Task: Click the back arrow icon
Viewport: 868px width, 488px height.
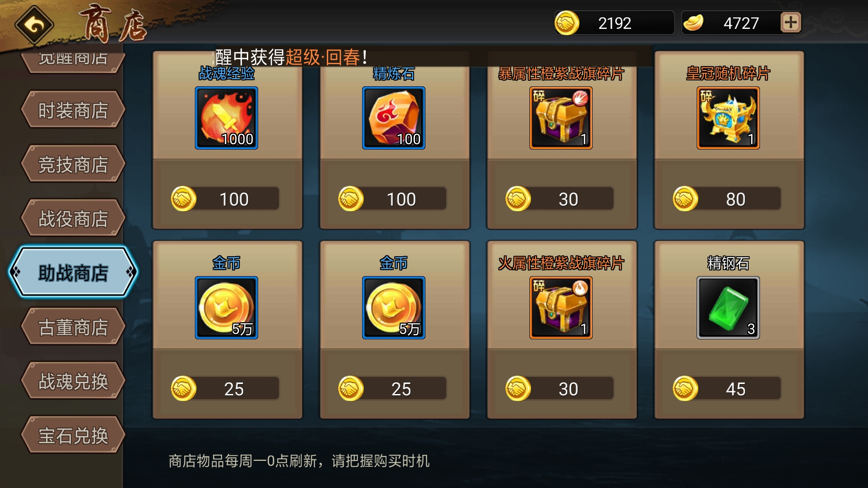Action: (34, 25)
